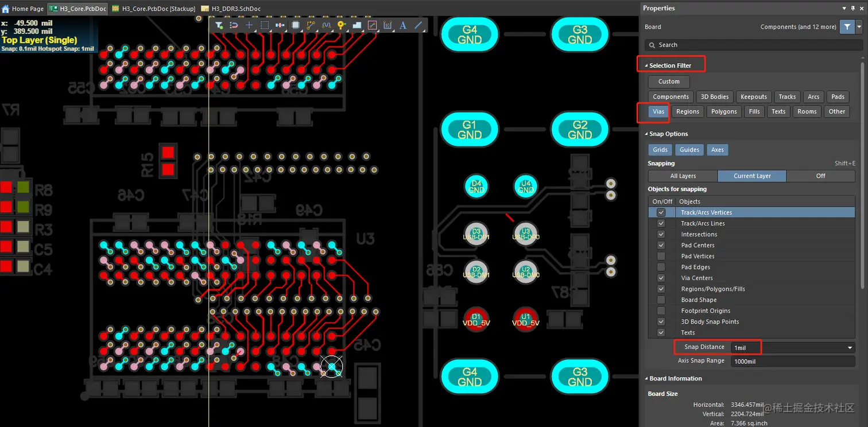
Task: Toggle the Vias selection filter
Action: tap(658, 111)
